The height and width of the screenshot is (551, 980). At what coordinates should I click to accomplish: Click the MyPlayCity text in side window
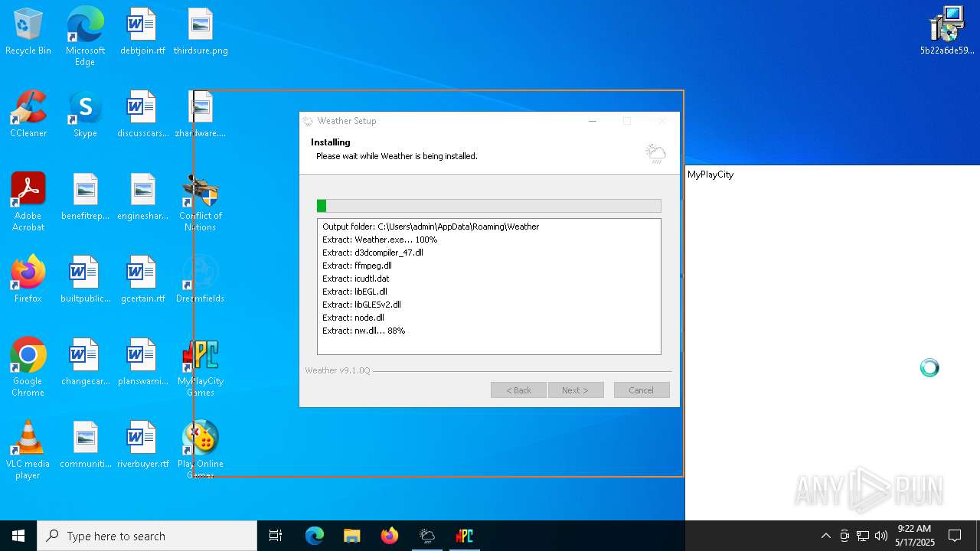point(710,174)
